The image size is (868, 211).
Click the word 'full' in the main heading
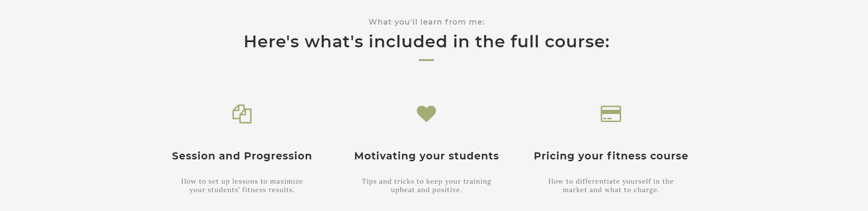[525, 42]
